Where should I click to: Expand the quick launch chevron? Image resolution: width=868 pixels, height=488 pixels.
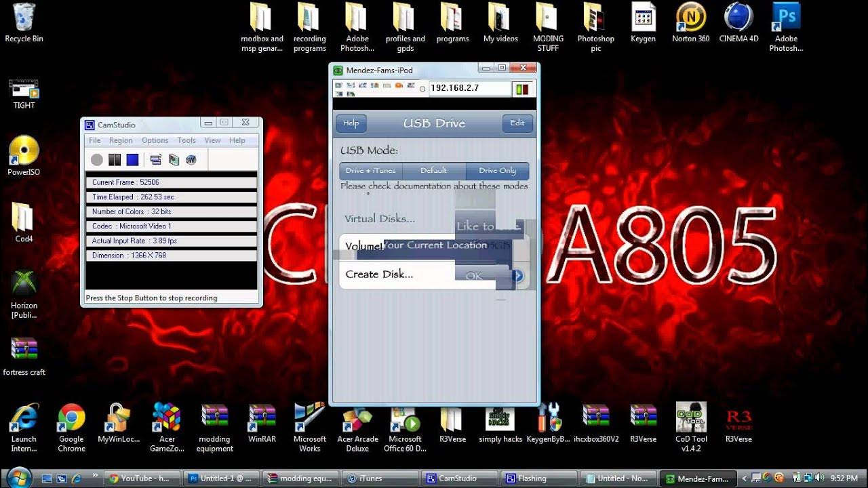96,476
